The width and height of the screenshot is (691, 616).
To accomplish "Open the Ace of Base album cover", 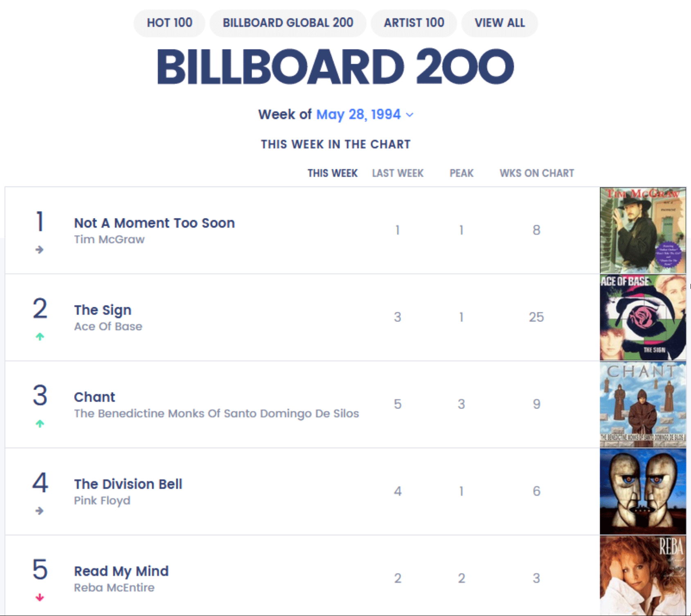I will coord(643,317).
